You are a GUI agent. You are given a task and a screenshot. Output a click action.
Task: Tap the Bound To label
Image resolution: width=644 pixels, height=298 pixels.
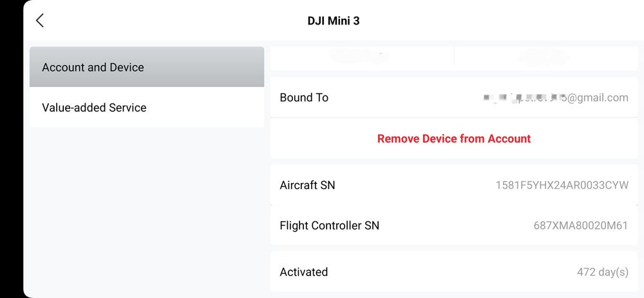click(304, 98)
